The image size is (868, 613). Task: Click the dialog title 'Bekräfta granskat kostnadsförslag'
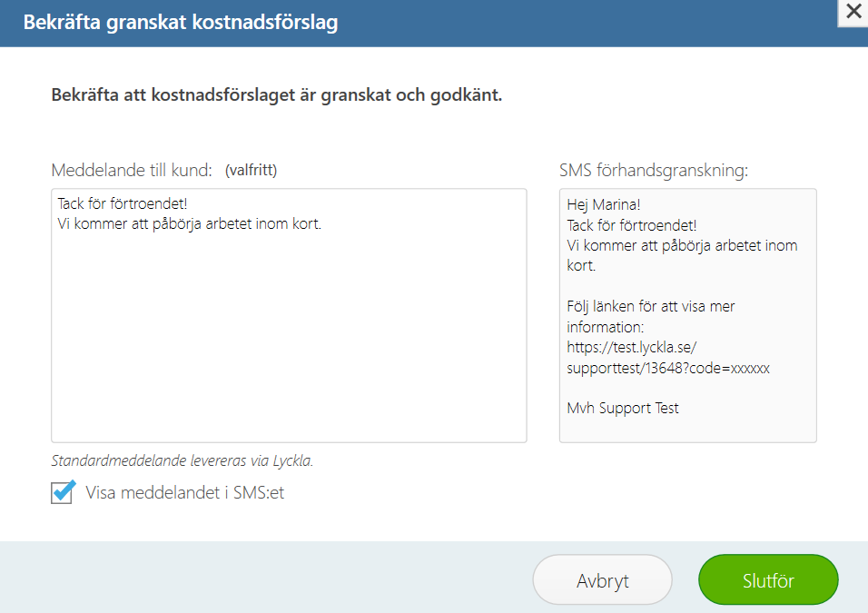click(181, 22)
